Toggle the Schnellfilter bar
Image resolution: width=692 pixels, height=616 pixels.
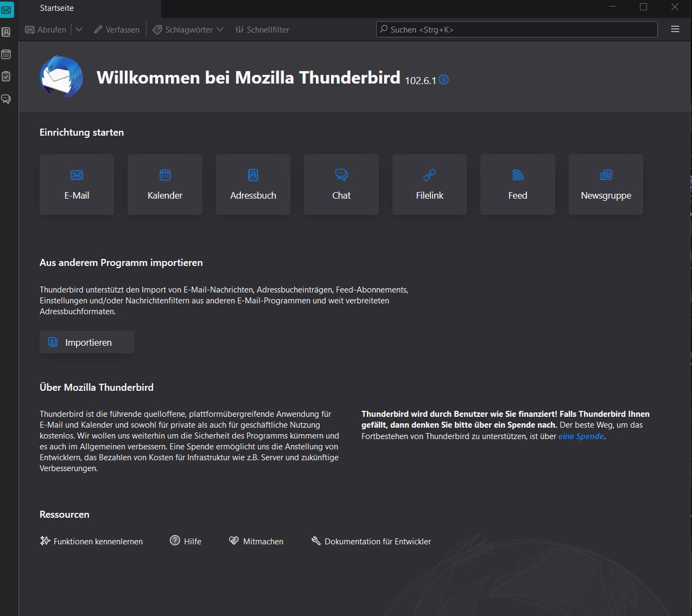click(262, 29)
